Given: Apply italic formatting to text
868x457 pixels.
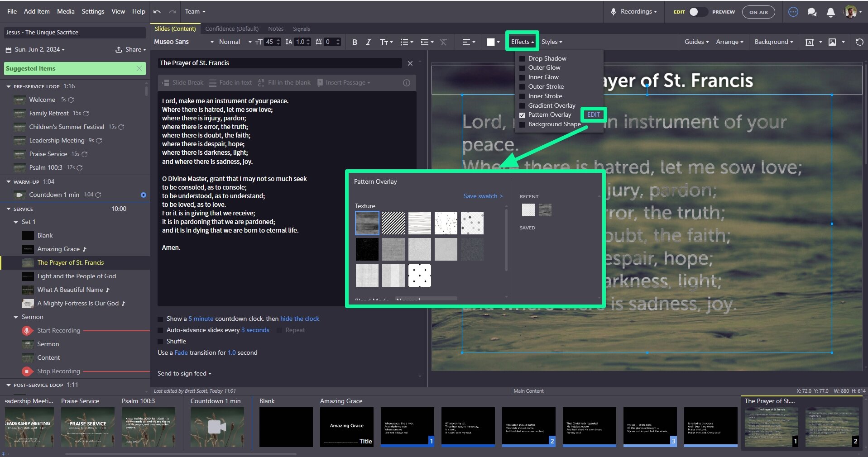Looking at the screenshot, I should (368, 42).
